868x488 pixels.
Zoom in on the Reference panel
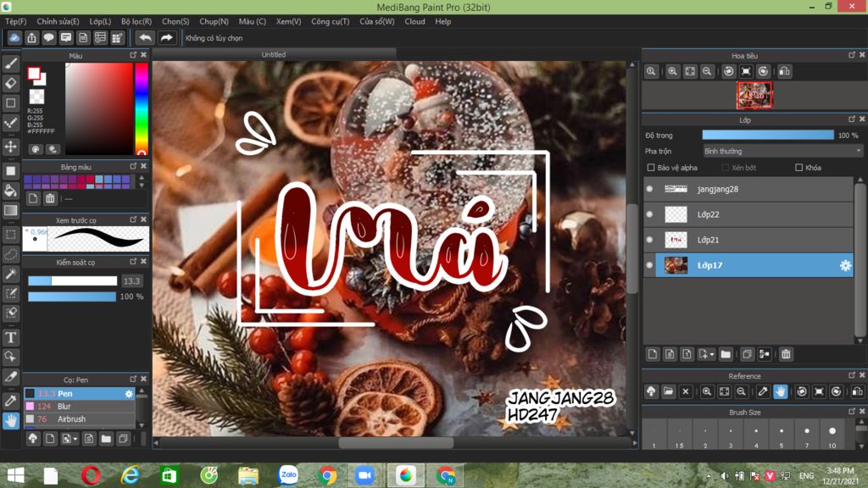click(x=707, y=391)
